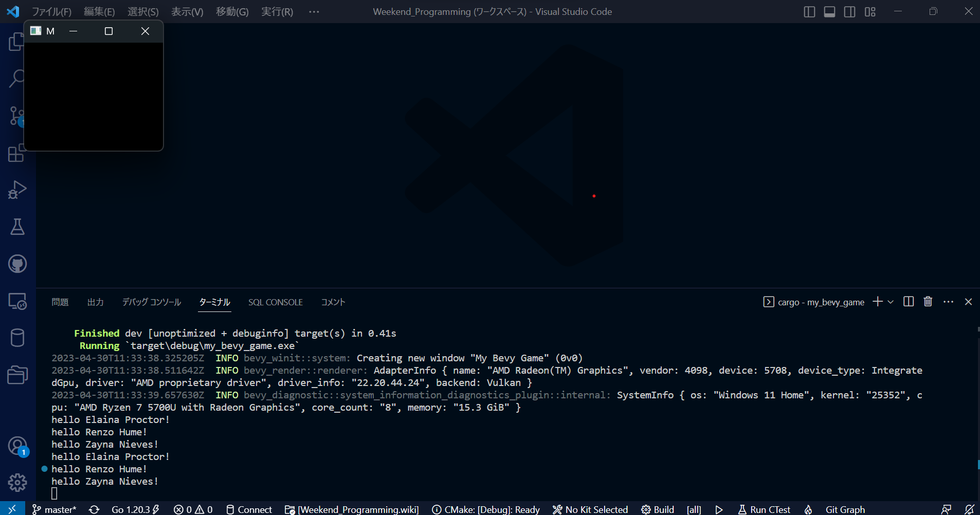Open the Accounts menu

17,446
